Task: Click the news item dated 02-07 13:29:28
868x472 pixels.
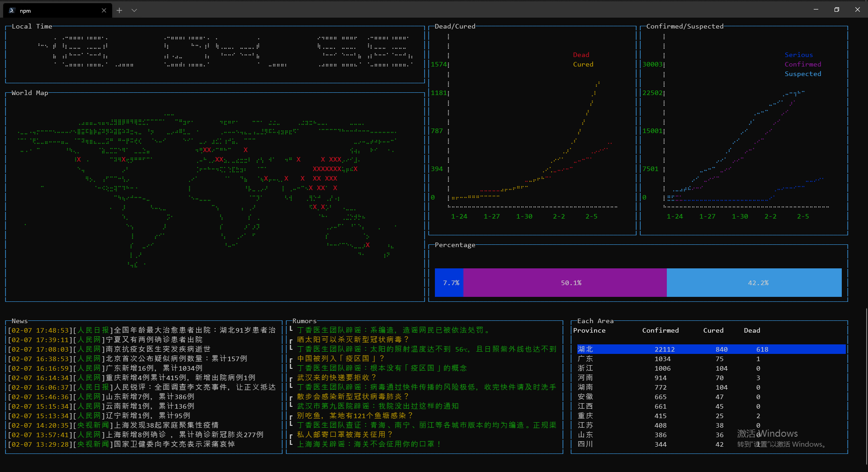Action: click(122, 444)
